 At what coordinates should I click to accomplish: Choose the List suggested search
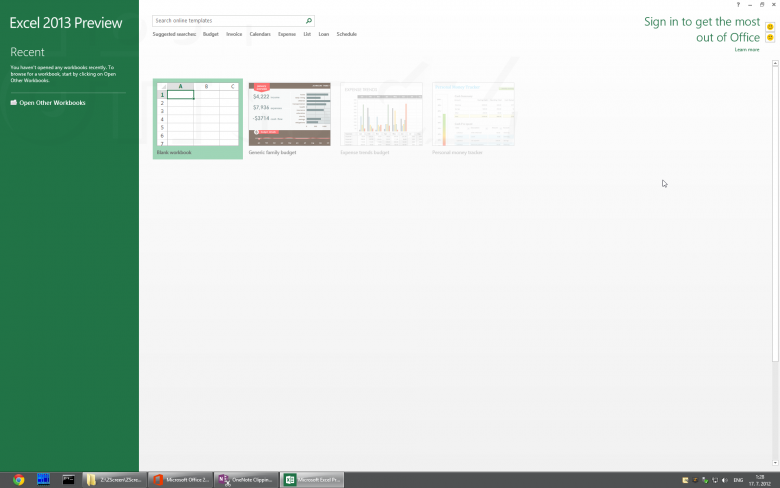[307, 34]
